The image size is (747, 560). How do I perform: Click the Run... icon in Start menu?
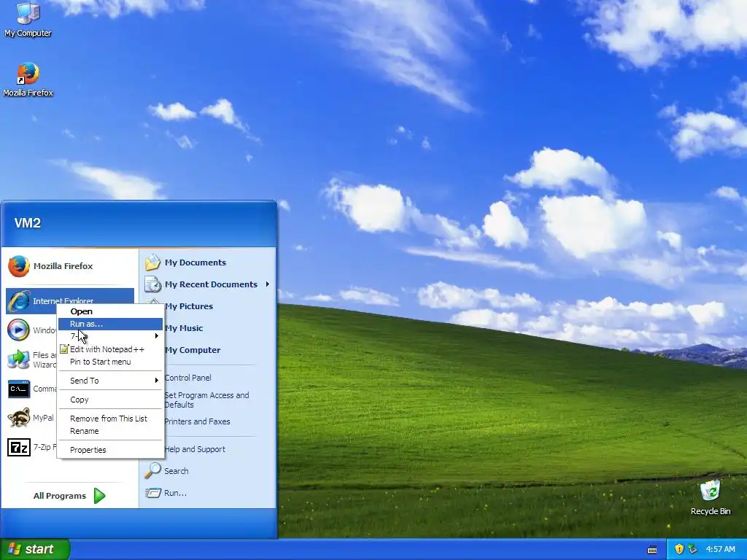pos(152,493)
